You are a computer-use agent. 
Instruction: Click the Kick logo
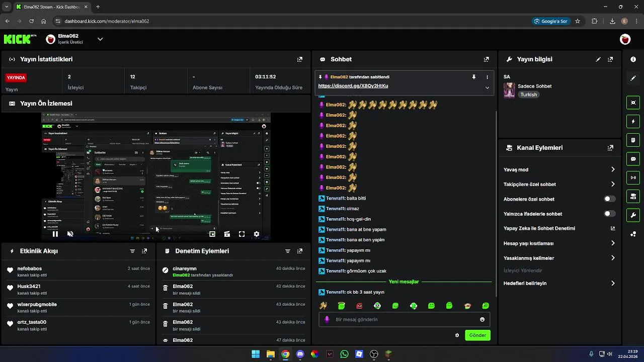pos(20,39)
